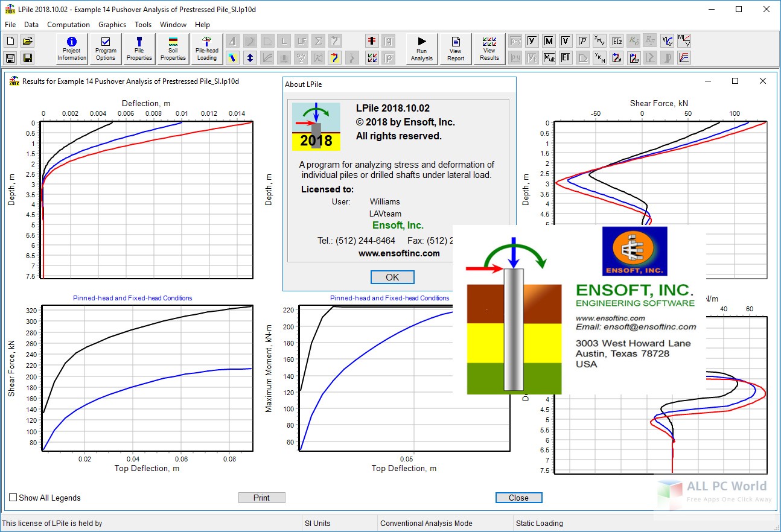781x532 pixels.
Task: Click the blue up-down arrow toolbar icon
Action: pos(250,58)
